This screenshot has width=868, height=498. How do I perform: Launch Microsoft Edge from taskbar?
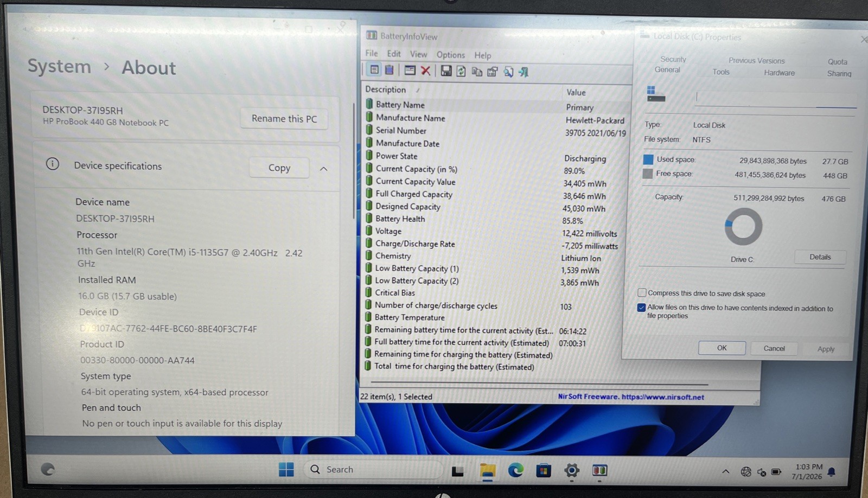(515, 470)
